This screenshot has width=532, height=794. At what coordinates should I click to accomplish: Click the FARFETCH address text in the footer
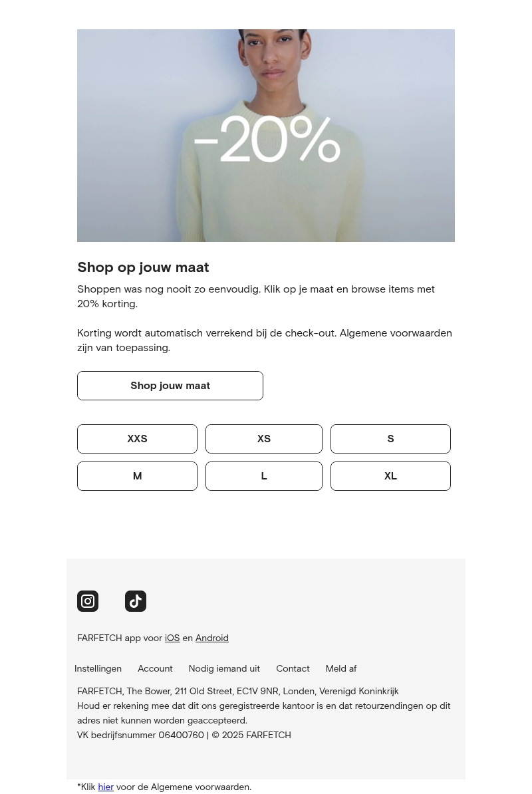click(x=237, y=691)
